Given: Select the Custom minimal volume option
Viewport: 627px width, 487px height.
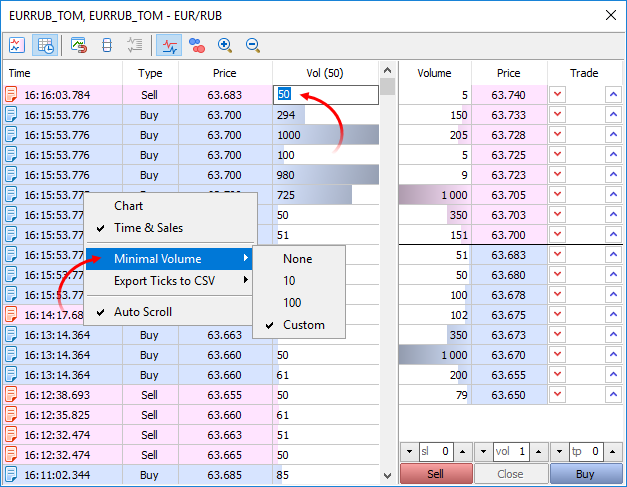Looking at the screenshot, I should 303,325.
